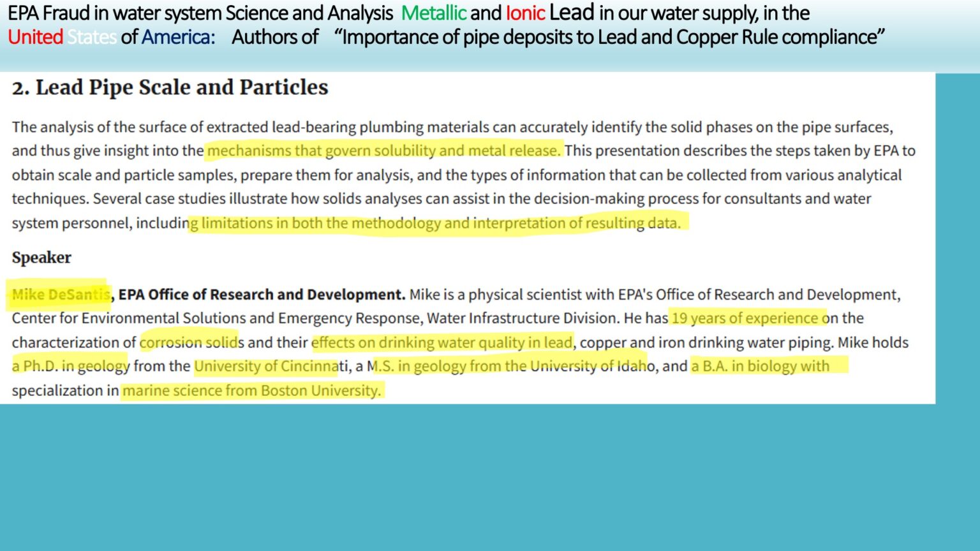Click bold text 'EPA Office of Research and Development.'

coord(262,295)
